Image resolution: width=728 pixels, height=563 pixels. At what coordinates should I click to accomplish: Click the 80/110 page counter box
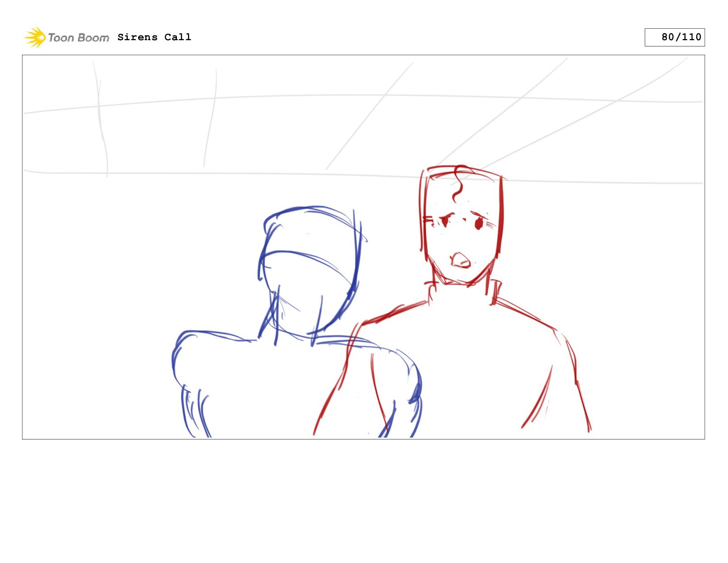[x=675, y=37]
